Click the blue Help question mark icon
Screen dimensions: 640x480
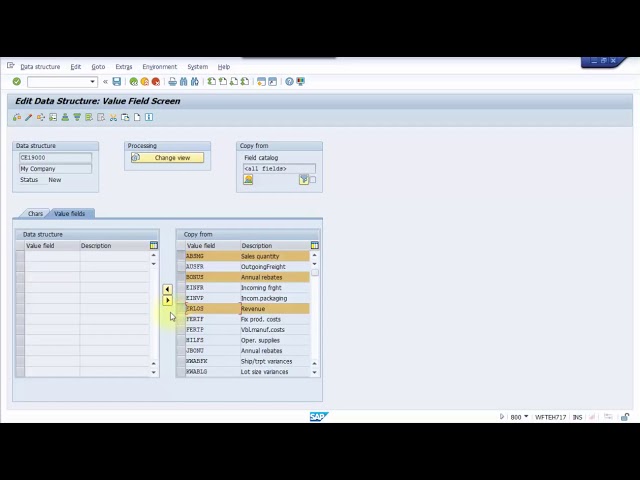[289, 82]
